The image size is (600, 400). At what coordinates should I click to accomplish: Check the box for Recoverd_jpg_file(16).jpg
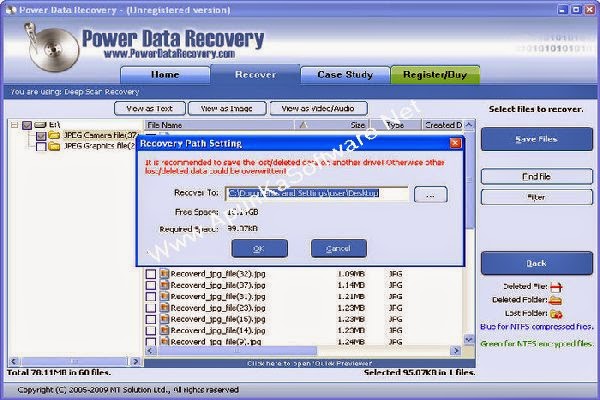[151, 319]
